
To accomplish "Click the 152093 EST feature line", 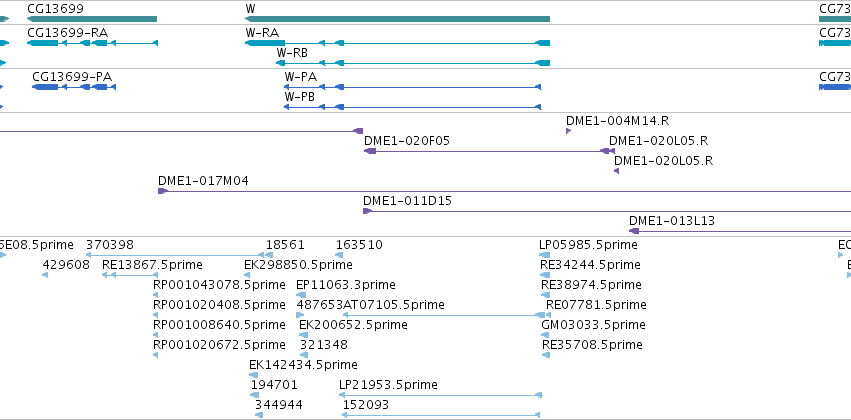I will [441, 415].
